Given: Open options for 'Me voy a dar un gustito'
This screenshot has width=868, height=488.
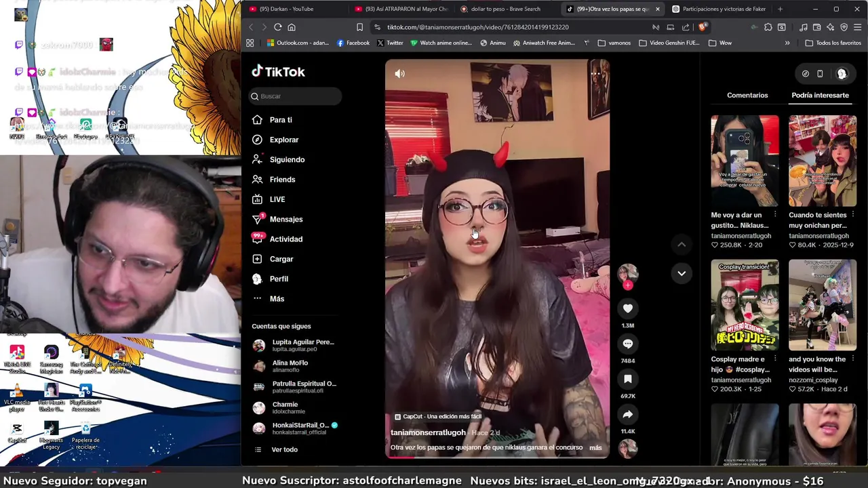Looking at the screenshot, I should [x=775, y=215].
